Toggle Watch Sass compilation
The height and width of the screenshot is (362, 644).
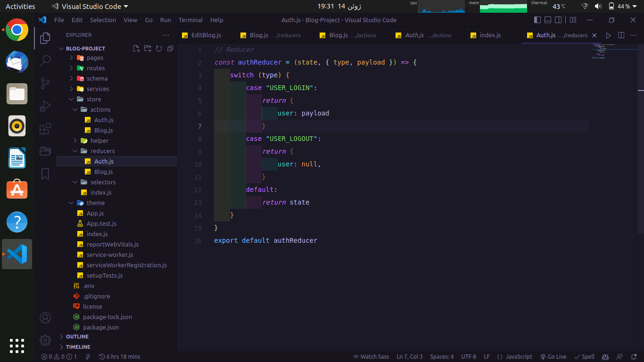click(371, 357)
